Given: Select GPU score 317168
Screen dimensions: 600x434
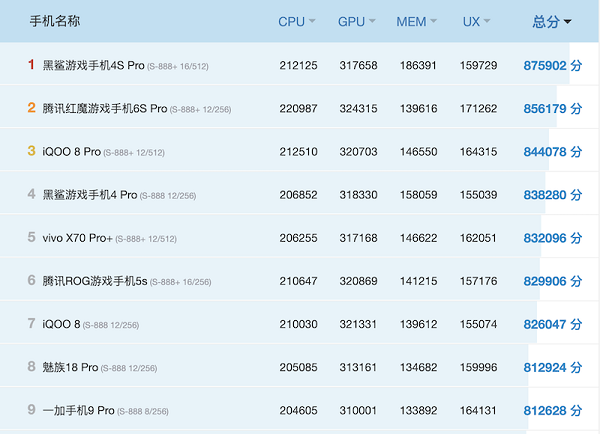Looking at the screenshot, I should [359, 238].
